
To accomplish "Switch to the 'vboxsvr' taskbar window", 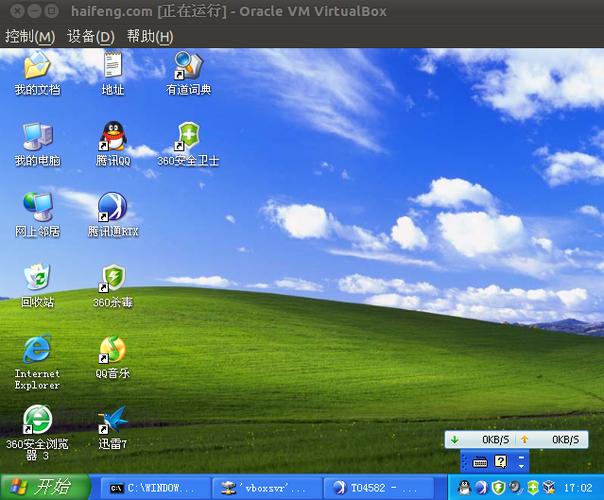I will point(267,488).
